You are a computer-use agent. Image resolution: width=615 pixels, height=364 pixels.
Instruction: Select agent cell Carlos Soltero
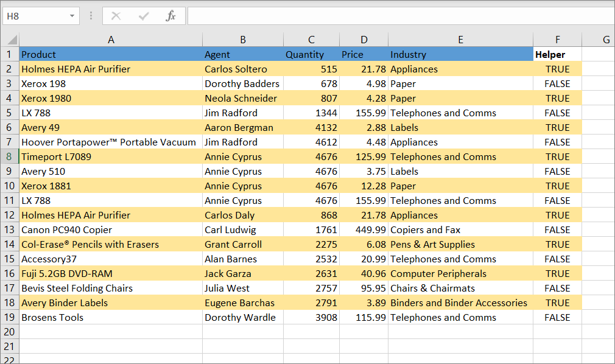click(243, 69)
